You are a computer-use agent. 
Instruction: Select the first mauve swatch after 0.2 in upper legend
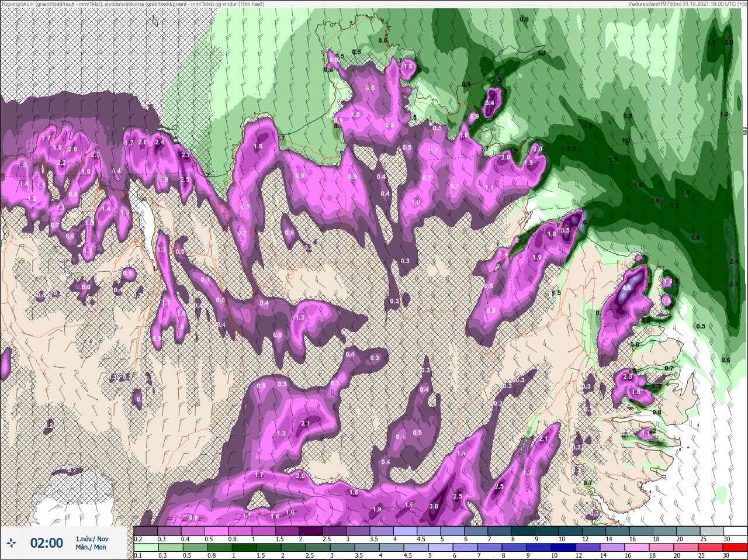[x=146, y=531]
